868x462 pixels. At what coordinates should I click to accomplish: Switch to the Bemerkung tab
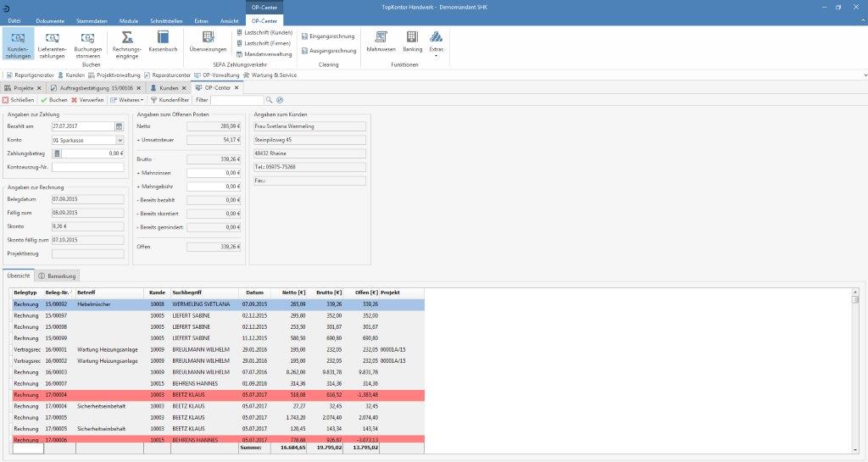(x=57, y=276)
